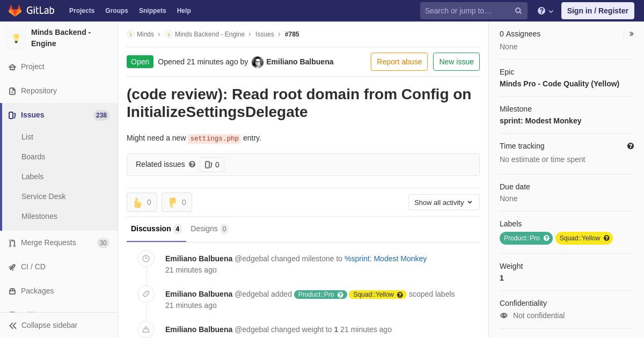
Task: Click the Squad::Yellow label in sidebar
Action: 580,238
